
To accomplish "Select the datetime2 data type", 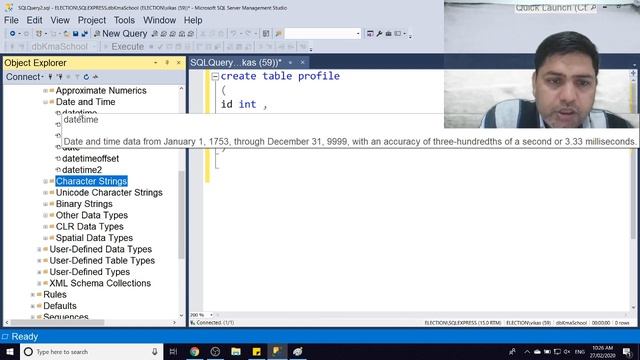I will point(82,170).
